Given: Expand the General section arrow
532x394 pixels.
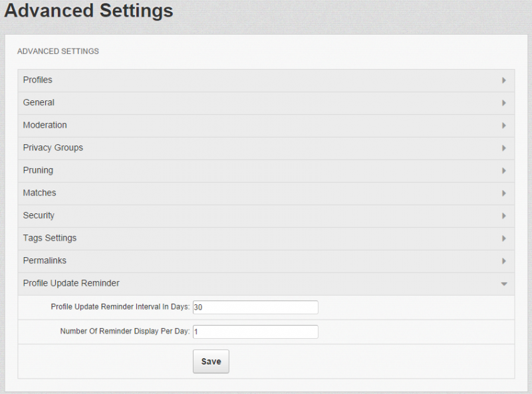Looking at the screenshot, I should click(504, 103).
